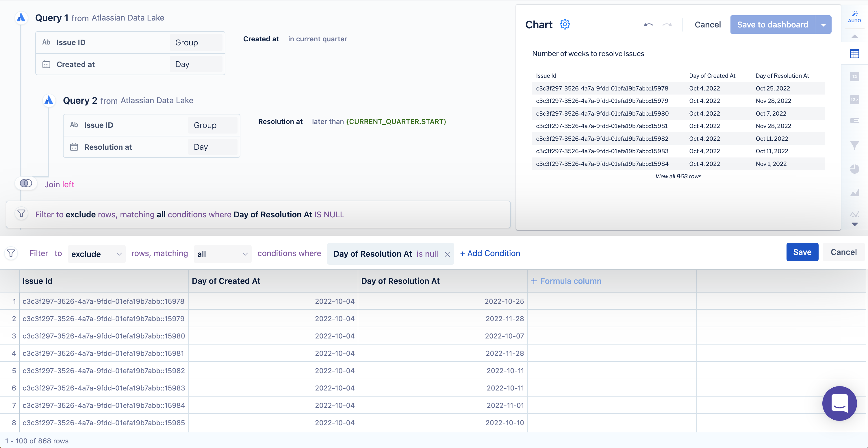Open the all/any matching dropdown

pyautogui.click(x=222, y=254)
